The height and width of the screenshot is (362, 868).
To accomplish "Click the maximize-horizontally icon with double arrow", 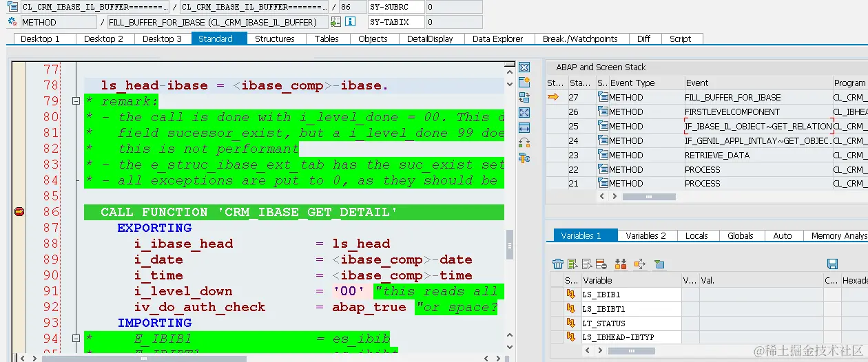I will tap(524, 128).
